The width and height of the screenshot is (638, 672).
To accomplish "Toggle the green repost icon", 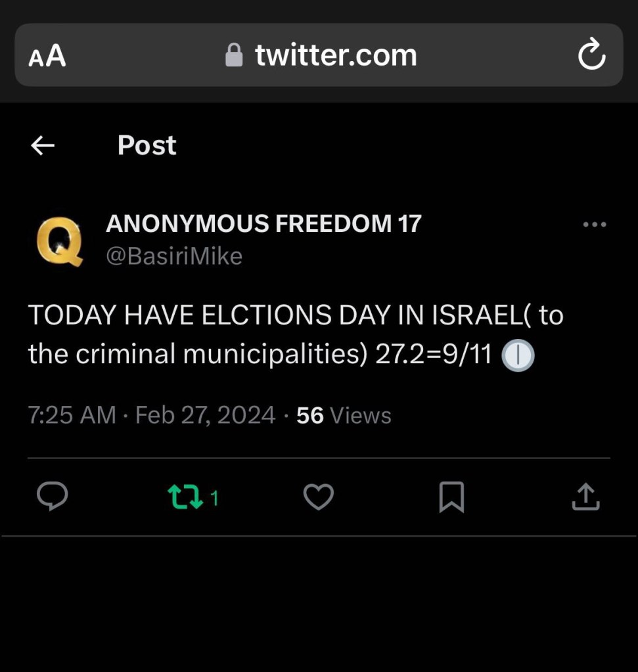I will (185, 497).
